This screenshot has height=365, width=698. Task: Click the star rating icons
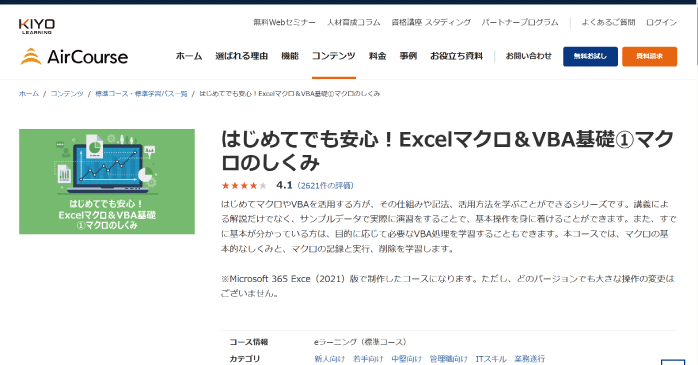(x=244, y=186)
